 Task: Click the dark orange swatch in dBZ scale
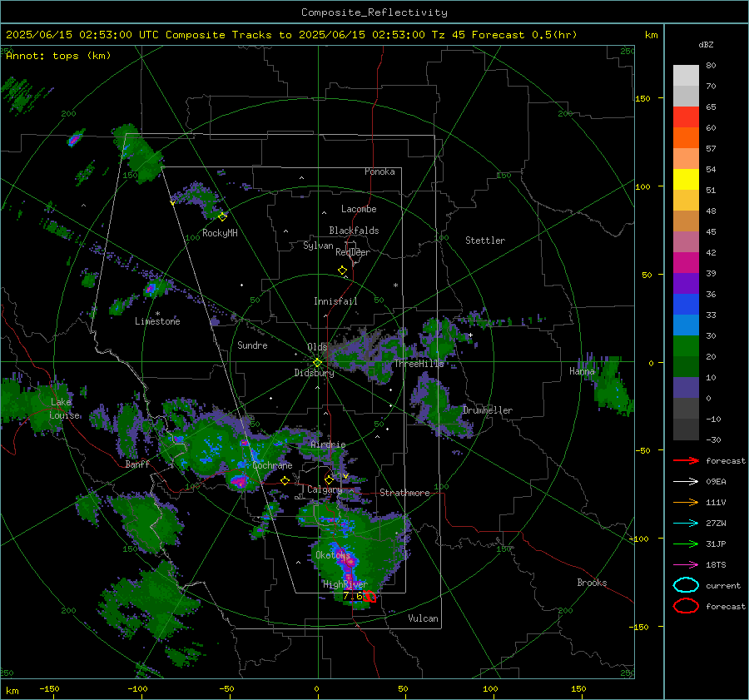click(x=686, y=137)
